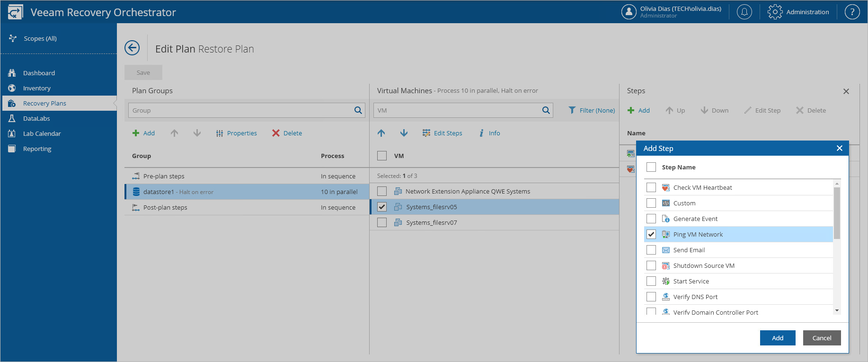Move plan group up arrow
This screenshot has height=362, width=868.
click(x=175, y=133)
